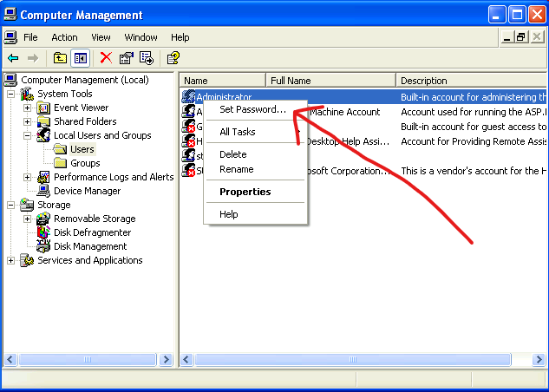
Task: Click the Storage node icon
Action: click(x=27, y=205)
